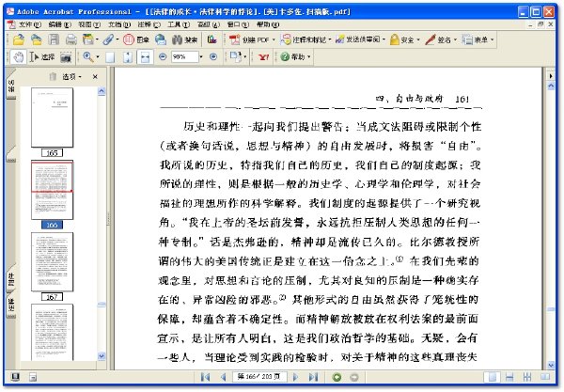Screen dimensions: 564x392
Task: Set Fit Width view
Action: pyautogui.click(x=145, y=56)
